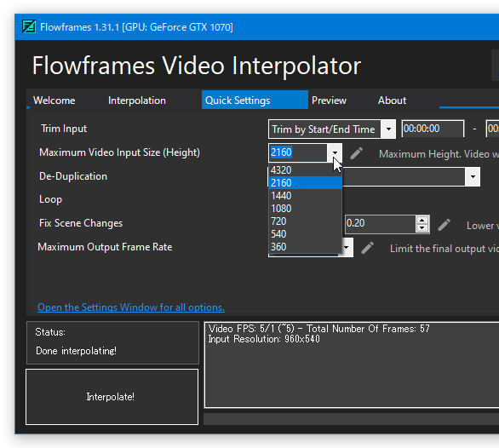Open the About tab
The image size is (499, 448).
pyautogui.click(x=392, y=101)
